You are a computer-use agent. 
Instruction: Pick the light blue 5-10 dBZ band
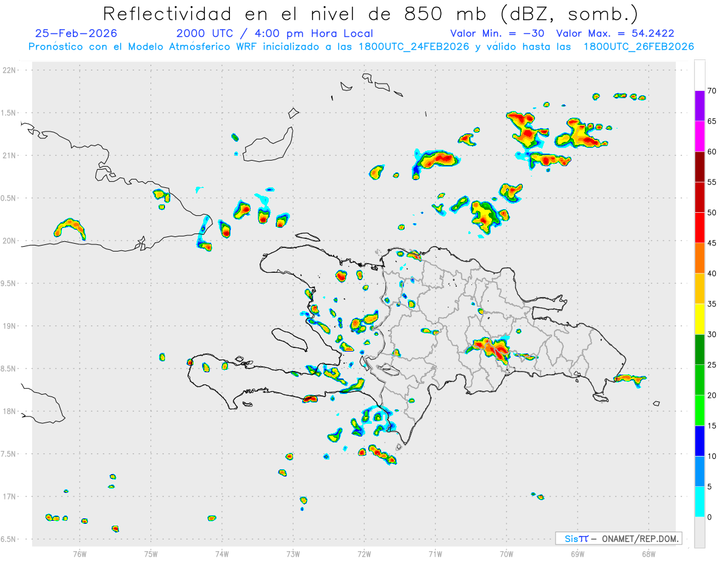(x=699, y=472)
